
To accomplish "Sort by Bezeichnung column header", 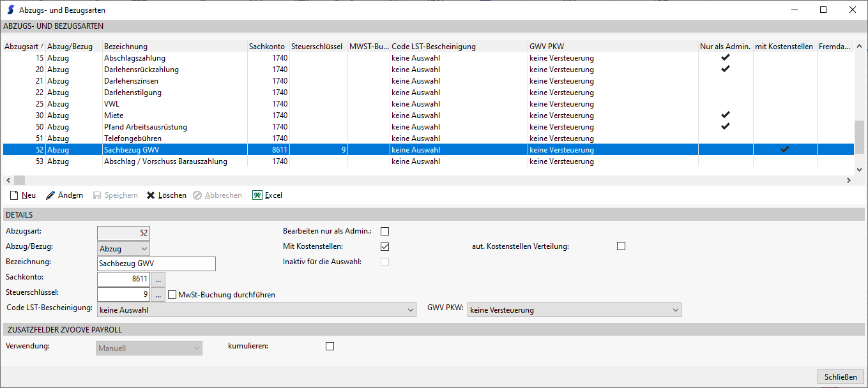I will [x=174, y=47].
